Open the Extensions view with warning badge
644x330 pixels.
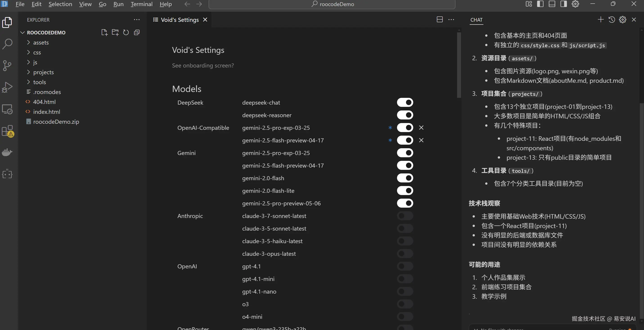coord(7,131)
